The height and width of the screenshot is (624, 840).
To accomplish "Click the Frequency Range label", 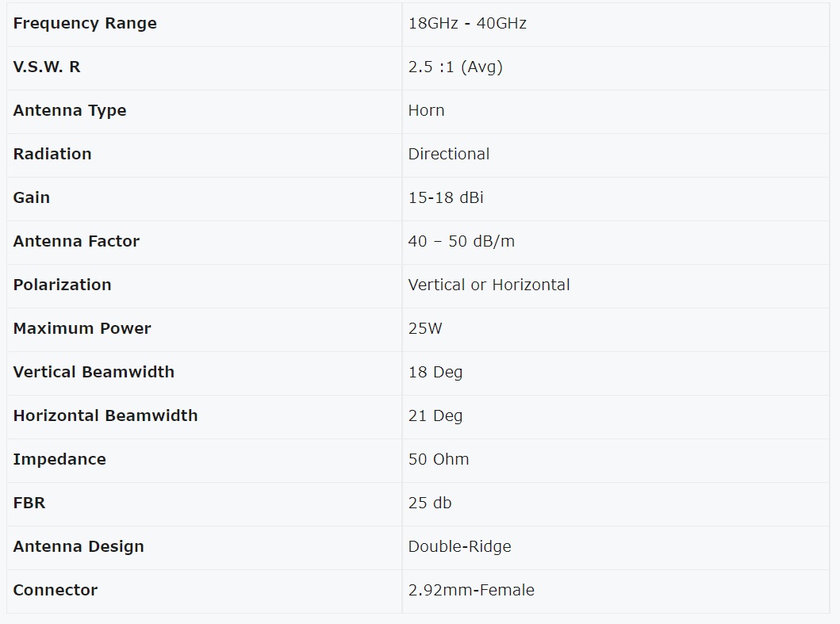I will [85, 24].
